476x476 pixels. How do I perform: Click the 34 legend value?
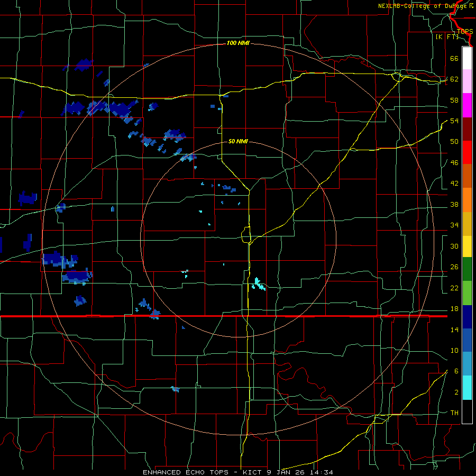tap(454, 225)
